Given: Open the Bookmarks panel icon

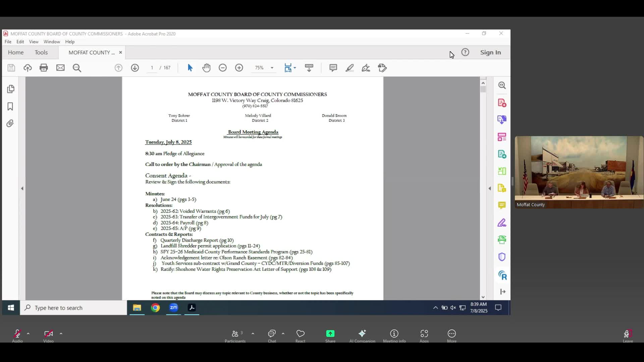Looking at the screenshot, I should coord(10,107).
